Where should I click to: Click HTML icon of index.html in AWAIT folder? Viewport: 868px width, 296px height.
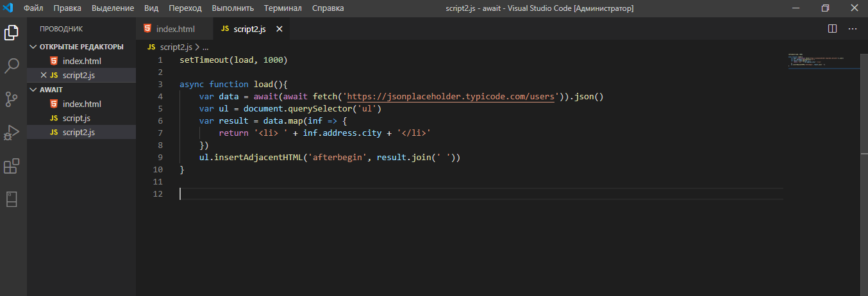[54, 104]
